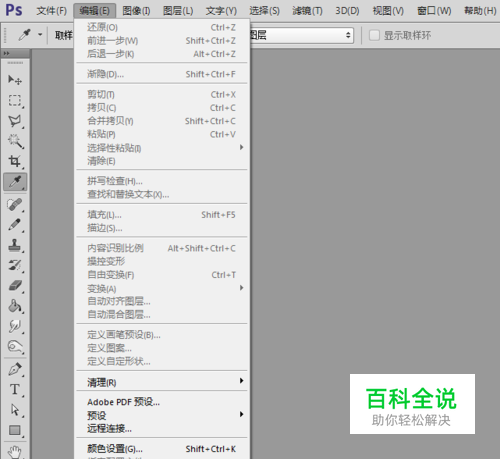The image size is (500, 459).
Task: Select the Eyedropper tool in the left toolbox
Action: pos(15,182)
